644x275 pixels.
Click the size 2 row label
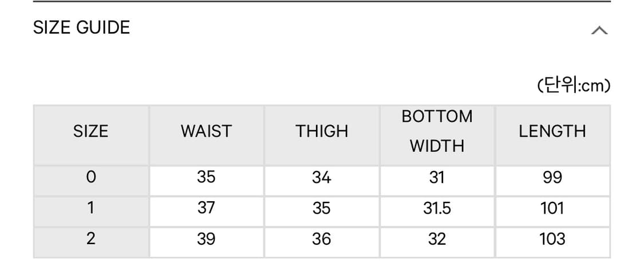[90, 239]
